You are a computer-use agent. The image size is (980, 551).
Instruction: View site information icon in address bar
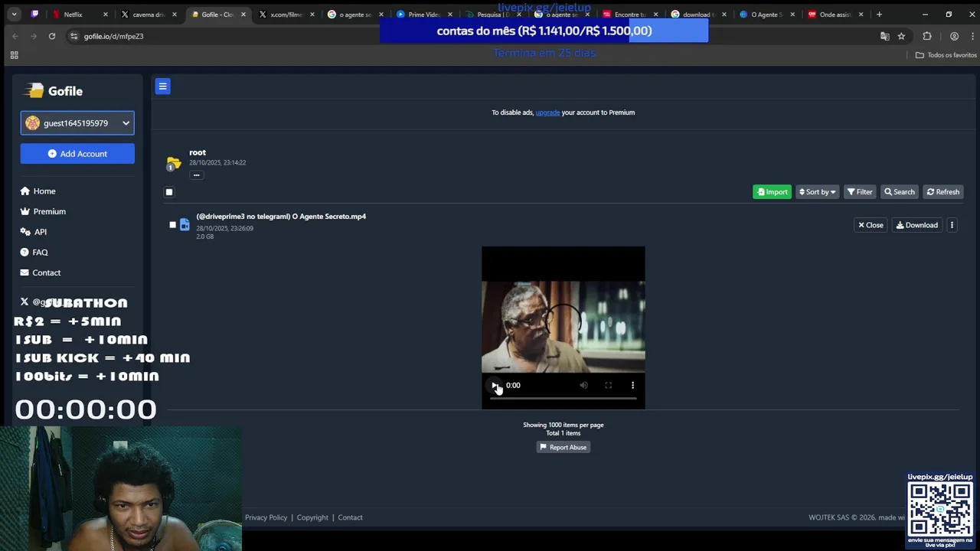73,36
